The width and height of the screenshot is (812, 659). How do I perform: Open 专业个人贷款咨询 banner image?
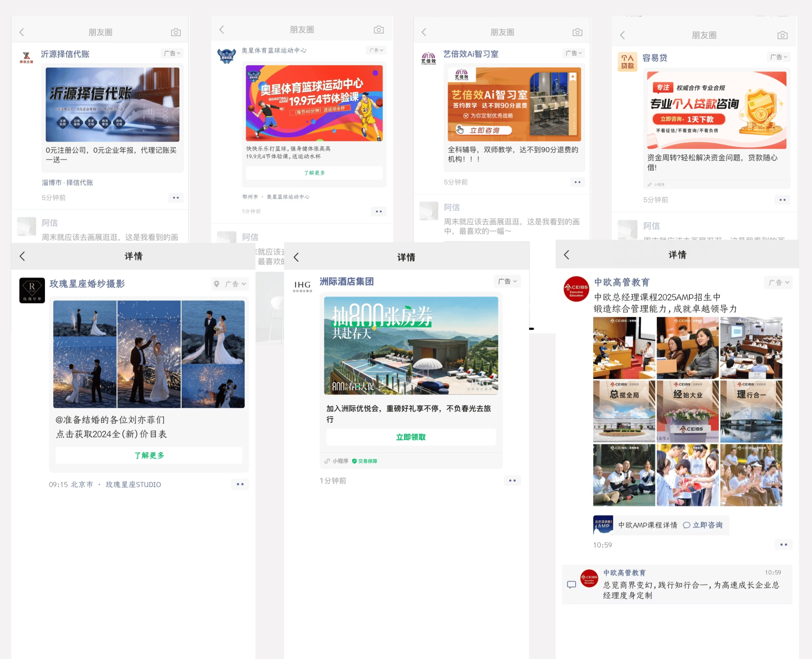click(717, 110)
